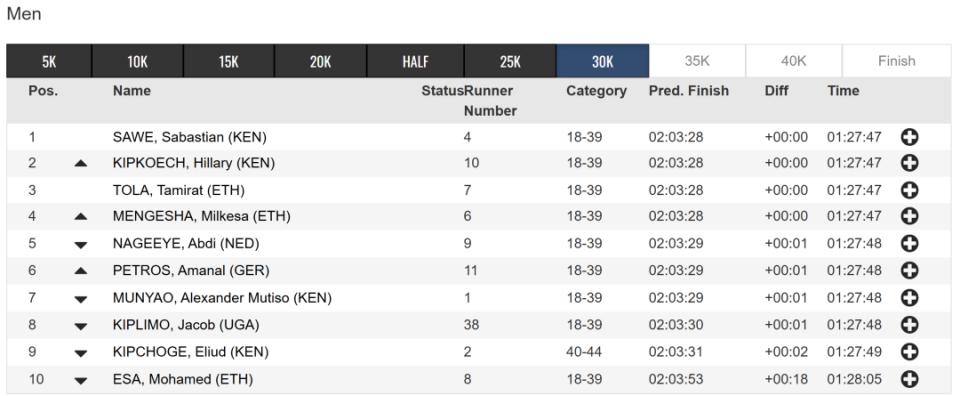Click runner name SAWE, Sabastian (KEN)
Image resolution: width=960 pixels, height=396 pixels.
coord(190,137)
